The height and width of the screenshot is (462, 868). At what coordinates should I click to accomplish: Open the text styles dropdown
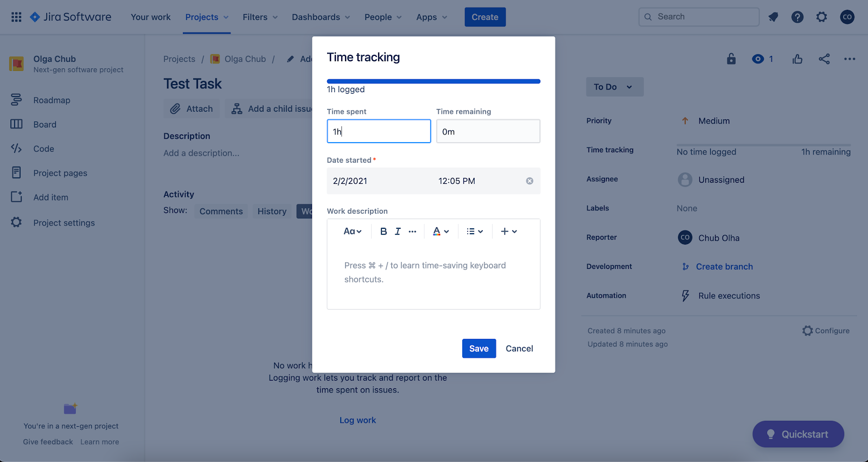[352, 232]
